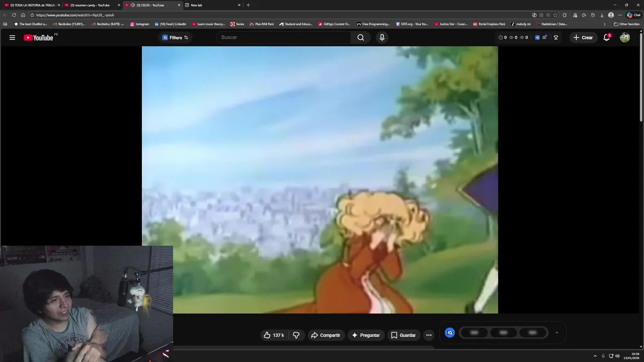Open the browser downloads

[602, 15]
